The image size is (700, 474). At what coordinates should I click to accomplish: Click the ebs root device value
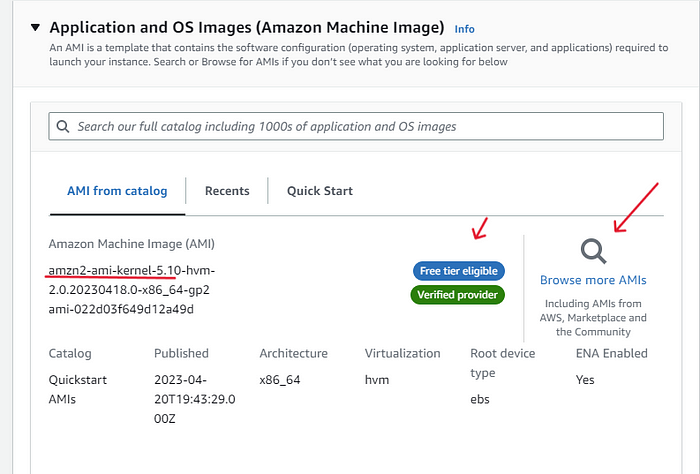[480, 399]
